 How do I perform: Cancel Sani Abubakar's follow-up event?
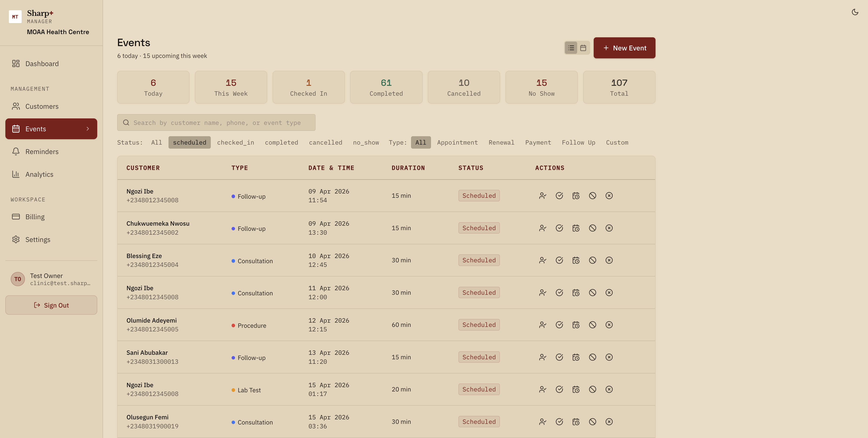[x=609, y=357]
